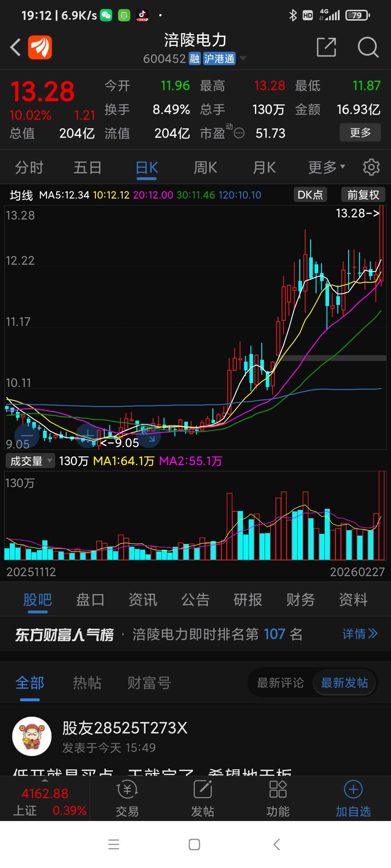Image resolution: width=391 pixels, height=868 pixels.
Task: Tap the share icon in header
Action: click(x=326, y=47)
